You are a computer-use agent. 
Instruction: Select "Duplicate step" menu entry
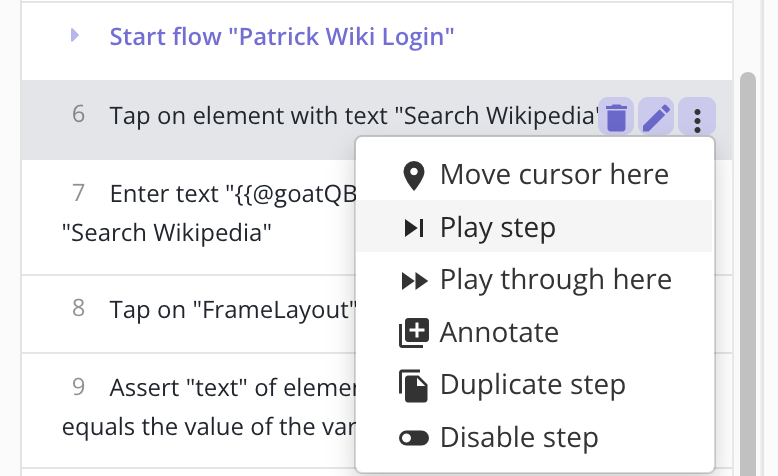pyautogui.click(x=532, y=385)
